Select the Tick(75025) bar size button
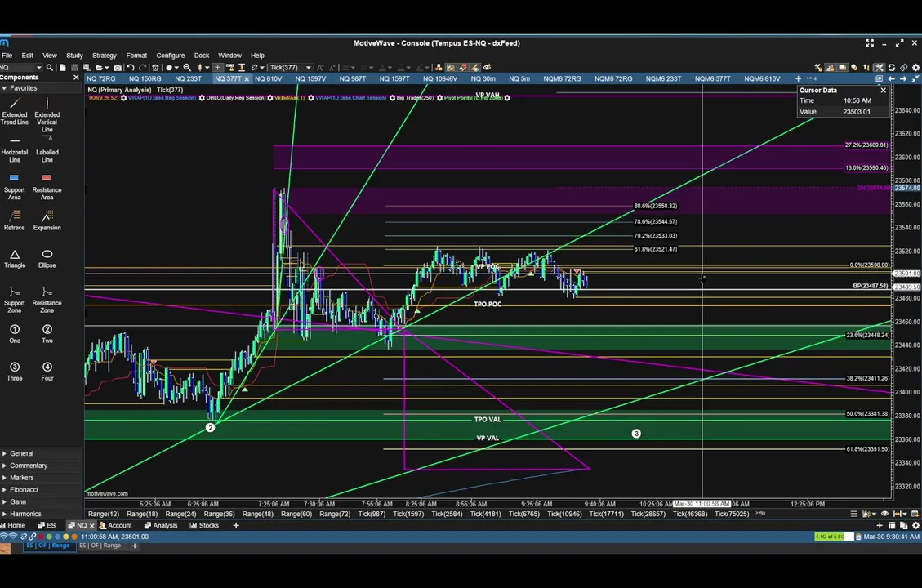The image size is (922, 588). [732, 514]
